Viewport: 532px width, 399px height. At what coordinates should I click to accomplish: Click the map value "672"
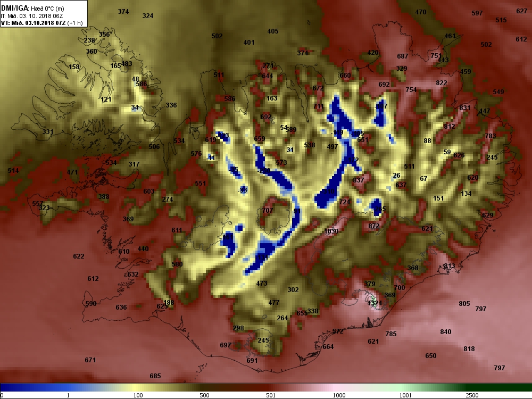[318, 88]
